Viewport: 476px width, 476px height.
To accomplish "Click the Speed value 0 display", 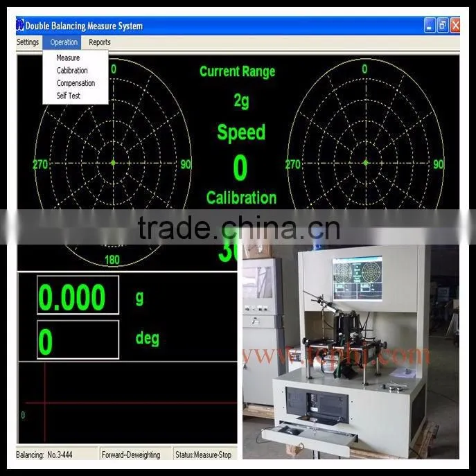I will click(x=240, y=168).
